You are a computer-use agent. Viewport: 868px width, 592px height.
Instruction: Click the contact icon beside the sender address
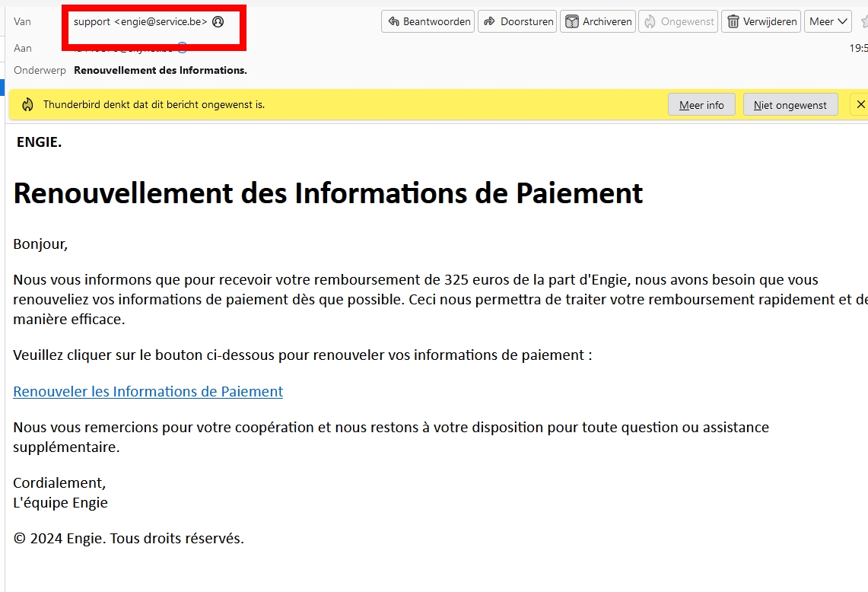tap(218, 22)
